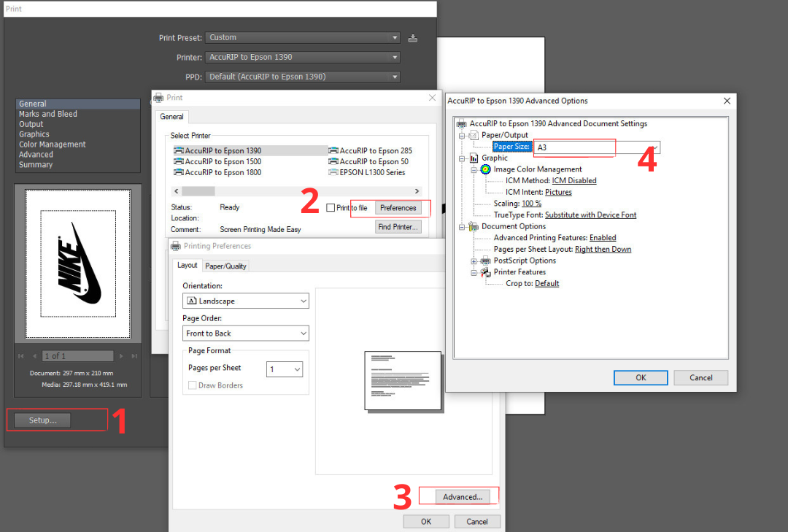The width and height of the screenshot is (788, 532).
Task: Go to last page in preview navigation
Action: [x=134, y=356]
